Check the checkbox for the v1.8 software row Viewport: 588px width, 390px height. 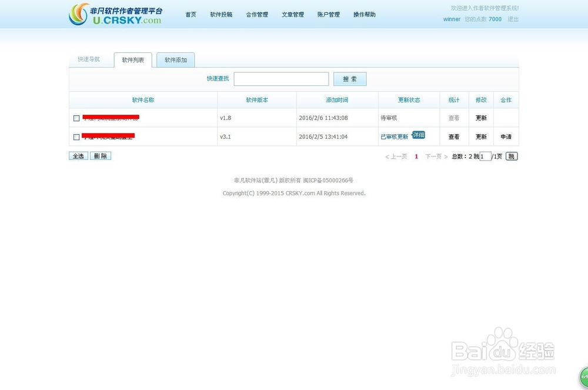point(76,118)
